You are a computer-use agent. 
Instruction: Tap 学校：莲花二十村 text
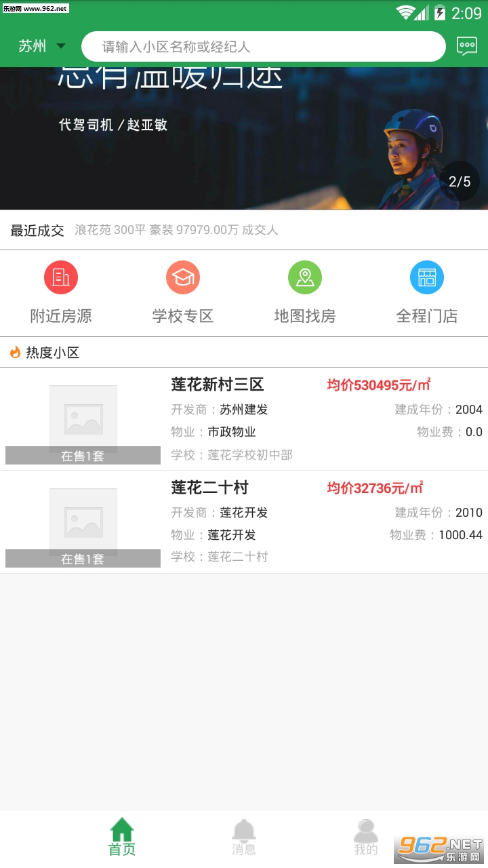tap(220, 557)
